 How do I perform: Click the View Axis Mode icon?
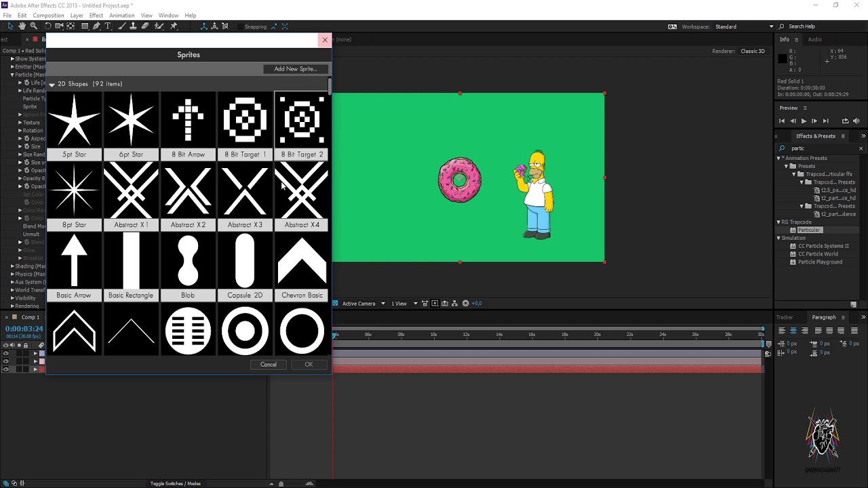[x=225, y=26]
